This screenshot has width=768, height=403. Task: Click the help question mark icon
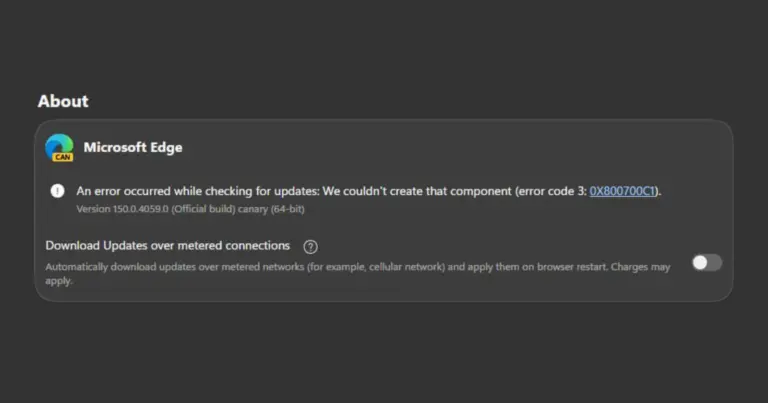click(310, 247)
